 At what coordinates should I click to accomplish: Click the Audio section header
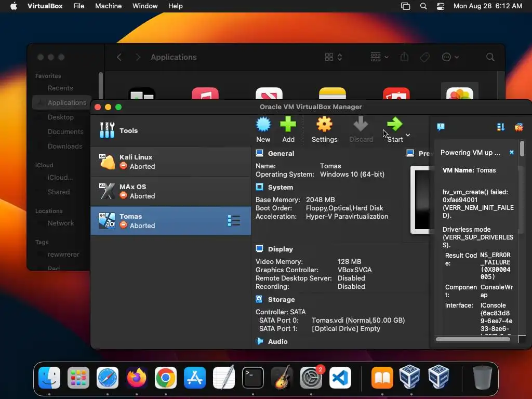pos(277,342)
